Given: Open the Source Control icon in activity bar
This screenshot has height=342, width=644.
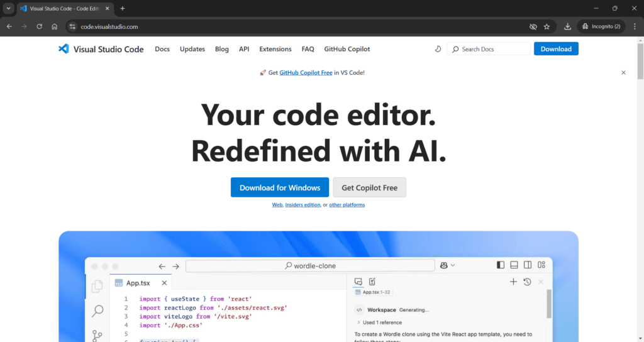Looking at the screenshot, I should [x=97, y=336].
